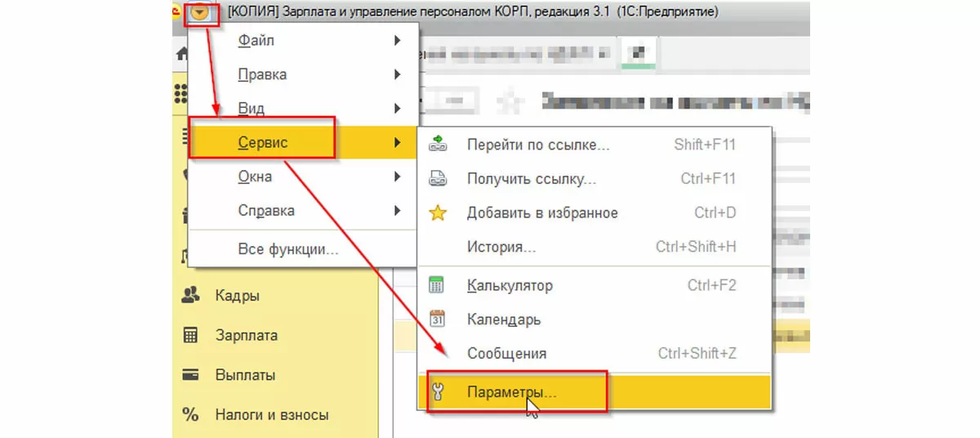Image resolution: width=980 pixels, height=438 pixels.
Task: Launch Калькулятор from submenu
Action: point(595,285)
